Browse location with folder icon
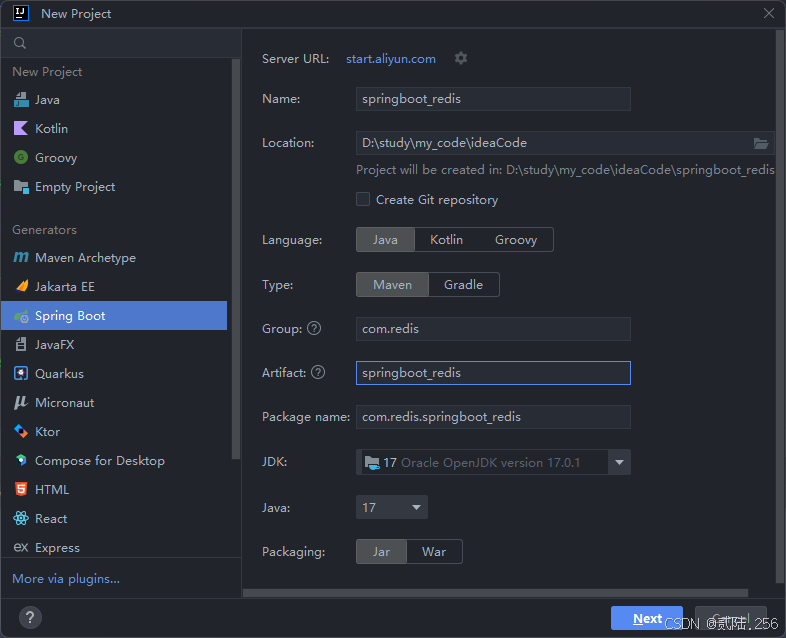 click(761, 143)
